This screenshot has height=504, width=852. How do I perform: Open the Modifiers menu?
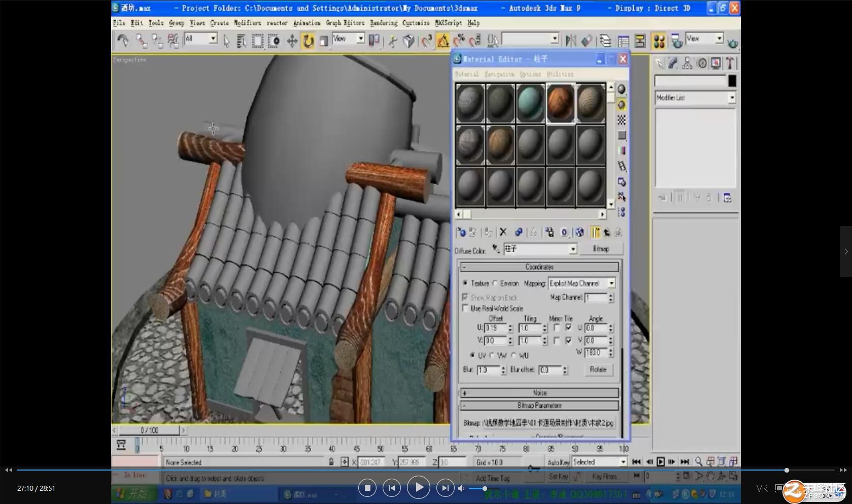pyautogui.click(x=247, y=23)
